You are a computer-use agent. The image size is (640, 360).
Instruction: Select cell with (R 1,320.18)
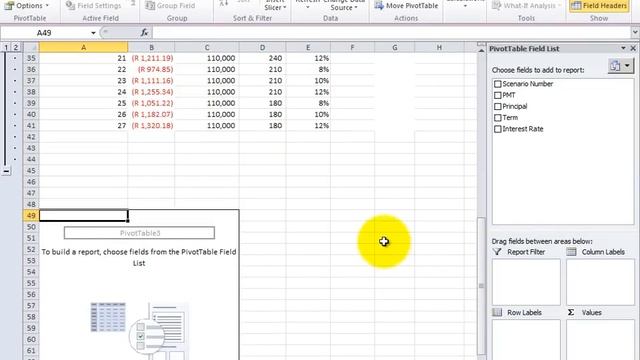(151, 125)
